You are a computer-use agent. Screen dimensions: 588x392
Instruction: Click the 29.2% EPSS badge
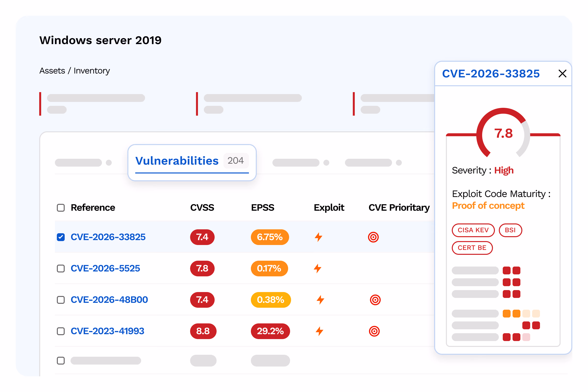coord(270,331)
